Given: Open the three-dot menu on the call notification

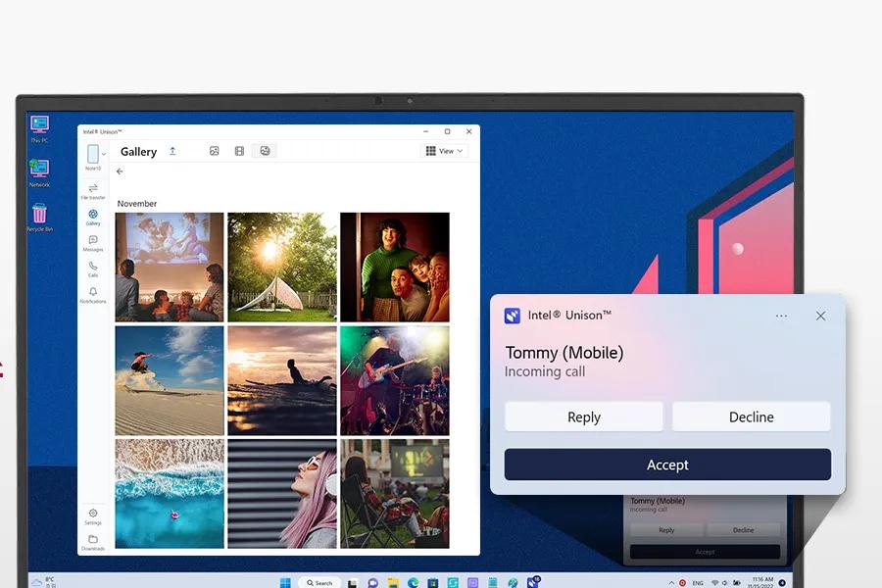Looking at the screenshot, I should point(781,316).
